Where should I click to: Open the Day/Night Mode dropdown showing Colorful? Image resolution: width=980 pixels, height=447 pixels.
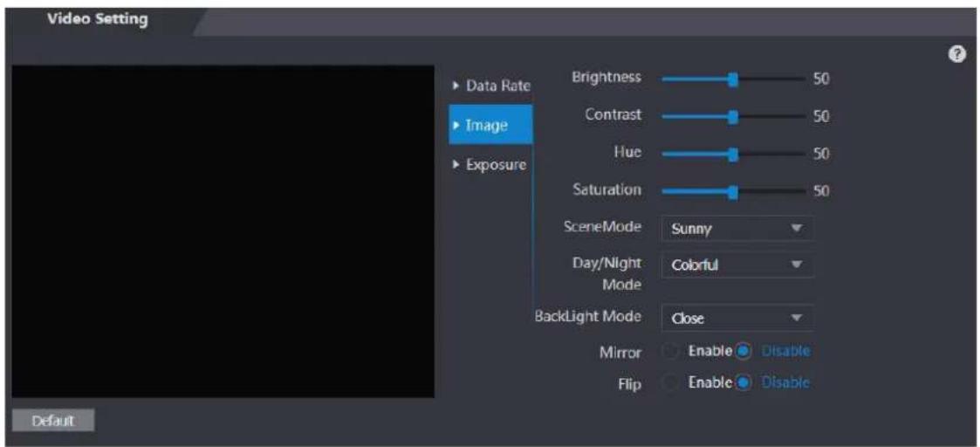click(x=737, y=265)
